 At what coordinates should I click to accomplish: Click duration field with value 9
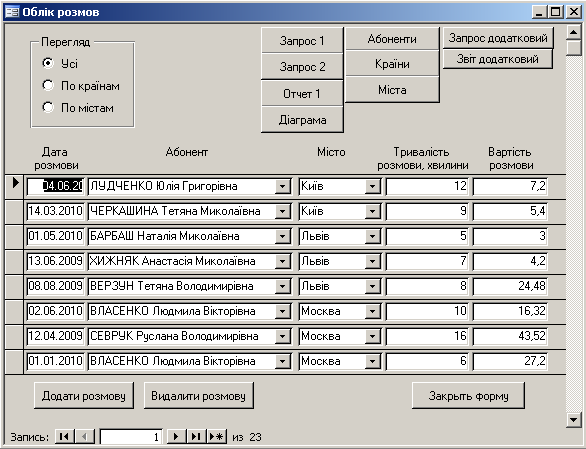click(x=427, y=211)
